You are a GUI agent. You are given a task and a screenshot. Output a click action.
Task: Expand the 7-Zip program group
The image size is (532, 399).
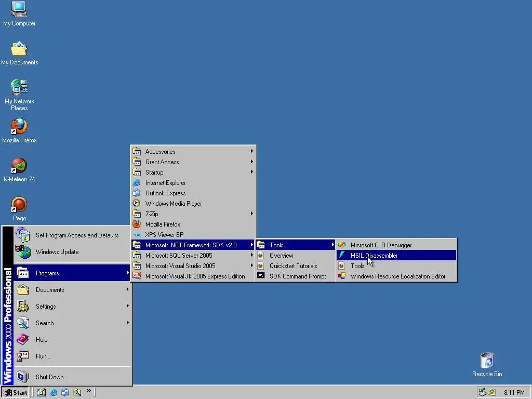(193, 214)
